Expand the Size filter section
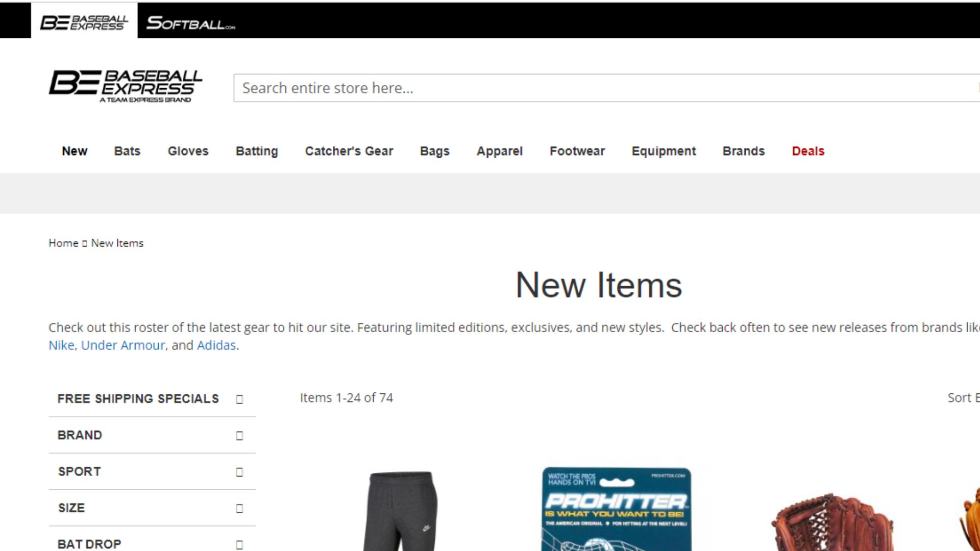 tap(152, 508)
